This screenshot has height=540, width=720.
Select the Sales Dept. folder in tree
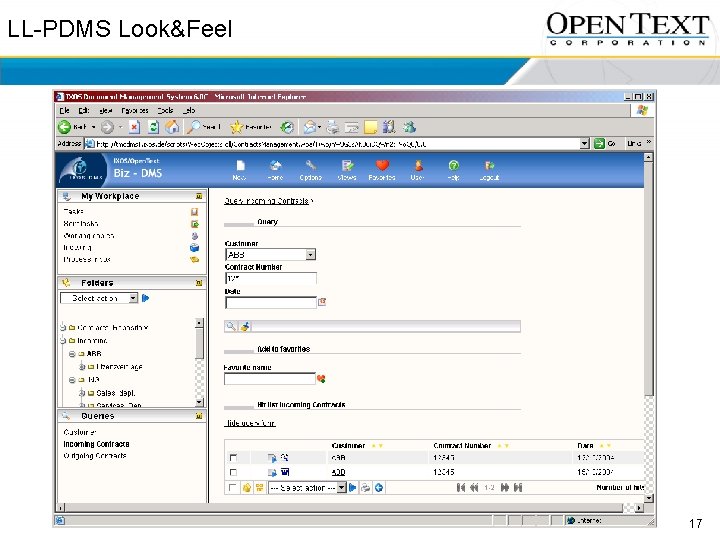[116, 393]
